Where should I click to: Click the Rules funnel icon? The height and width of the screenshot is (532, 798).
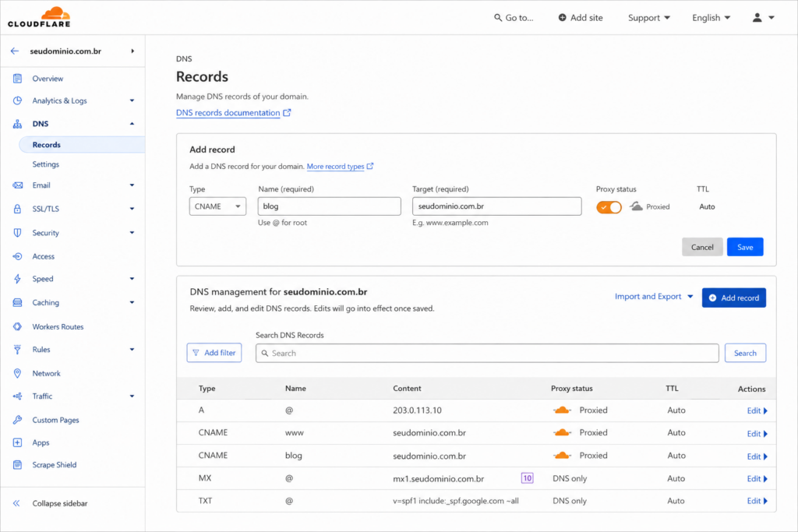click(x=17, y=350)
